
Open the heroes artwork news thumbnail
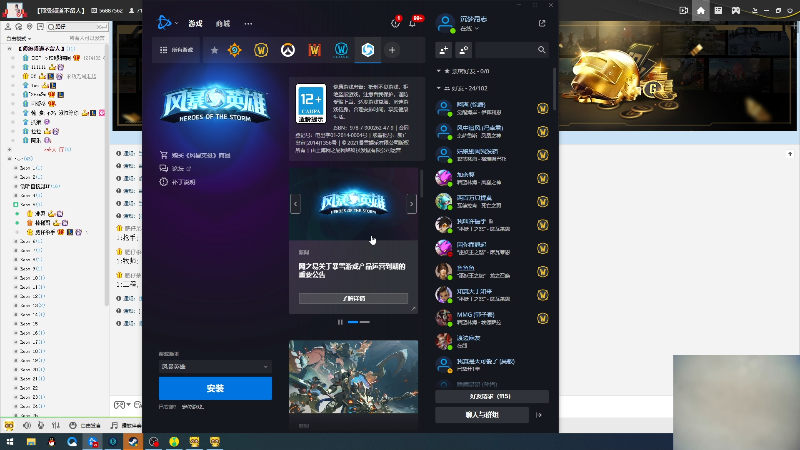[x=353, y=377]
